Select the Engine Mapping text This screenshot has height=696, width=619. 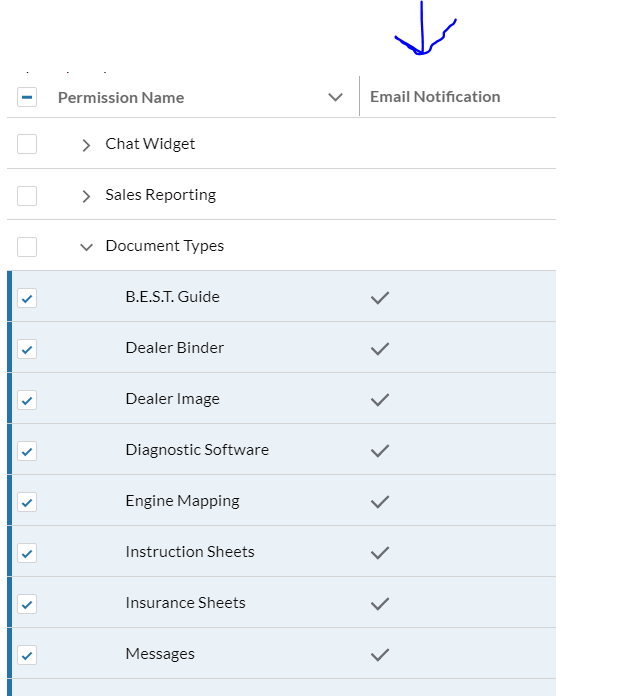point(182,501)
